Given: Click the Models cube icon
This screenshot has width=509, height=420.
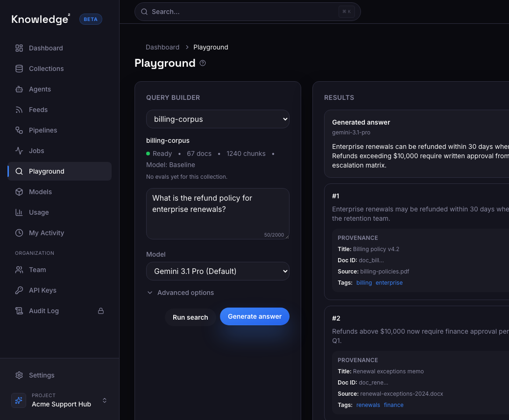Looking at the screenshot, I should coord(19,192).
